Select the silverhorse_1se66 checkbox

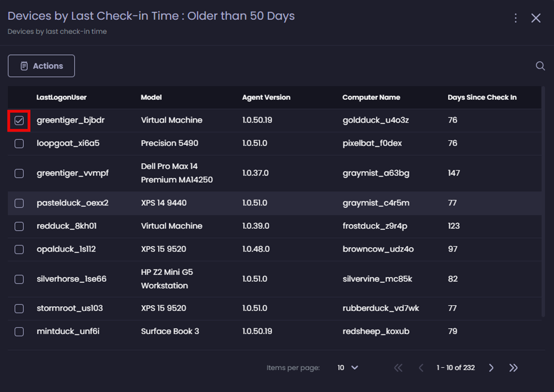pyautogui.click(x=19, y=280)
